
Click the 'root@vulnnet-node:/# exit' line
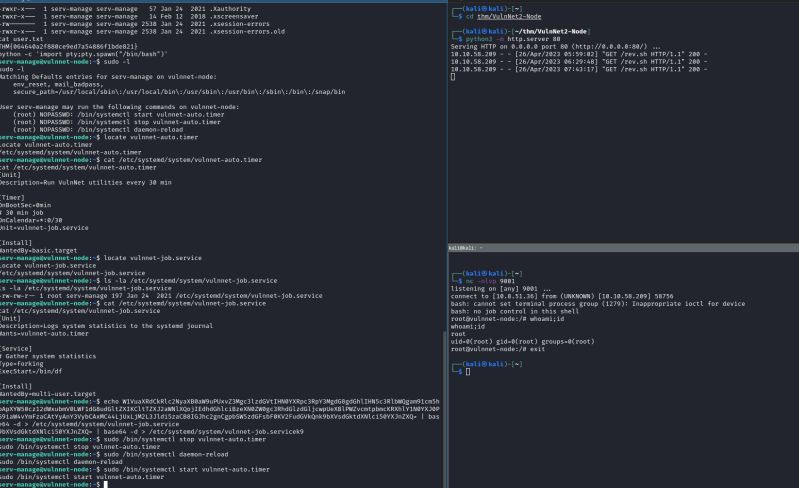click(x=497, y=349)
